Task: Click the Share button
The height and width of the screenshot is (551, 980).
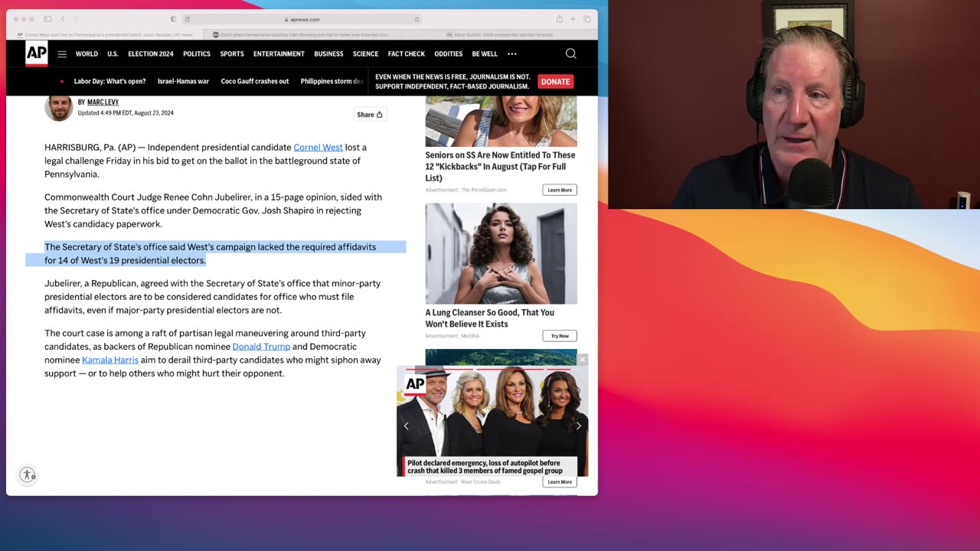Action: point(370,115)
